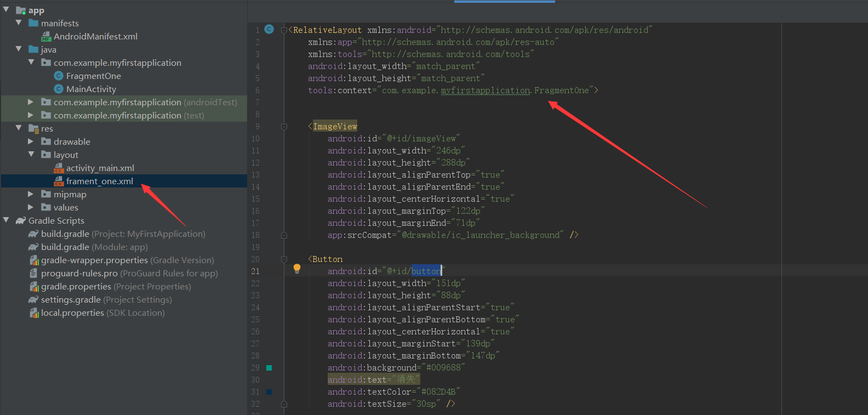Click the frament_one.xml layout file icon
The image size is (868, 415).
[59, 181]
